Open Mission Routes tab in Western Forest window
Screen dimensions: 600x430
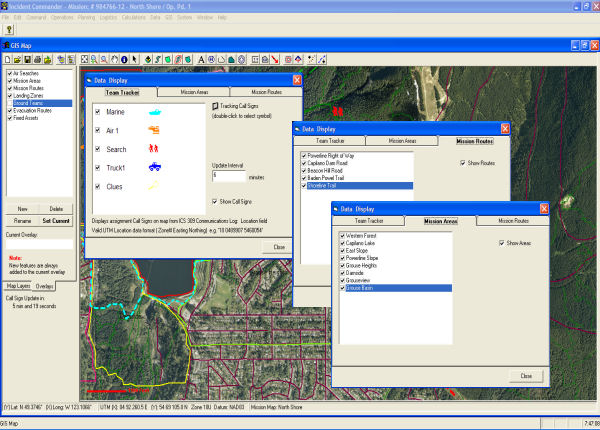[513, 221]
